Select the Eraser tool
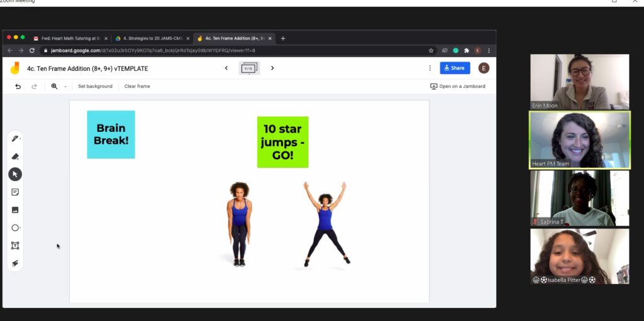 click(15, 156)
